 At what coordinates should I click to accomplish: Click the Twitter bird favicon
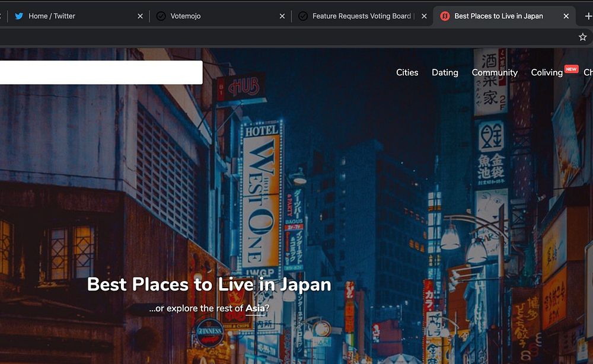coord(19,16)
